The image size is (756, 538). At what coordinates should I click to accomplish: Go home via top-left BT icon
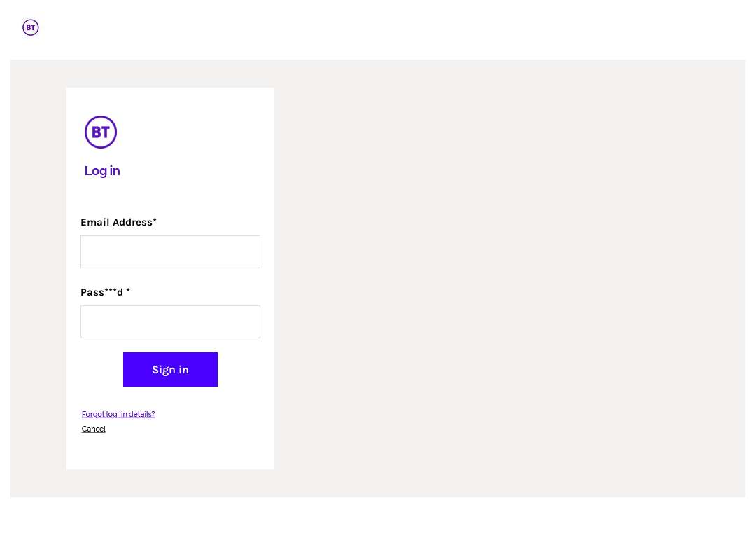[30, 27]
